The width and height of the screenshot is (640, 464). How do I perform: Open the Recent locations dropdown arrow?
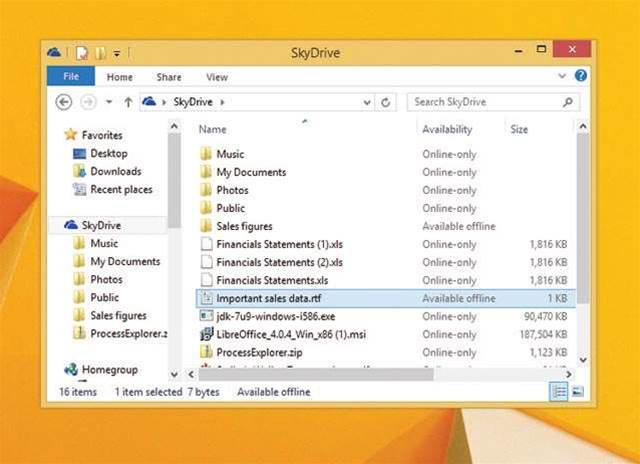(x=109, y=102)
